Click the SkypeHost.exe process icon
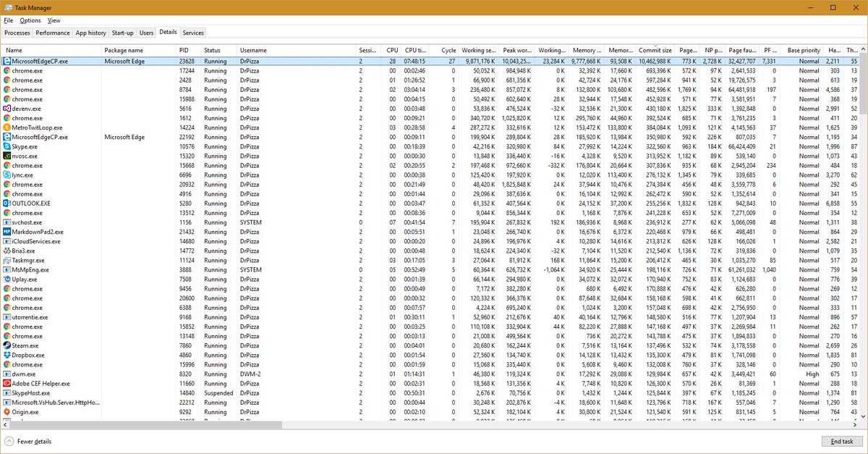The width and height of the screenshot is (868, 454). tap(7, 392)
